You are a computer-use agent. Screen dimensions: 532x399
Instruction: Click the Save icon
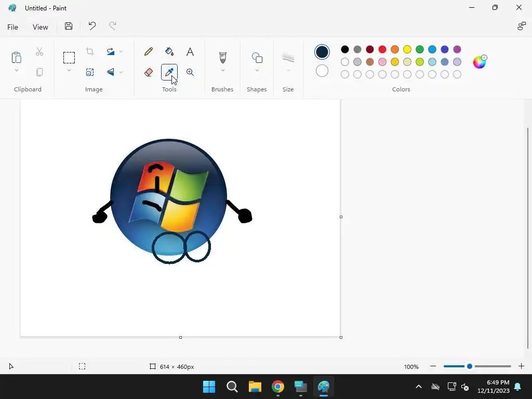[x=69, y=26]
